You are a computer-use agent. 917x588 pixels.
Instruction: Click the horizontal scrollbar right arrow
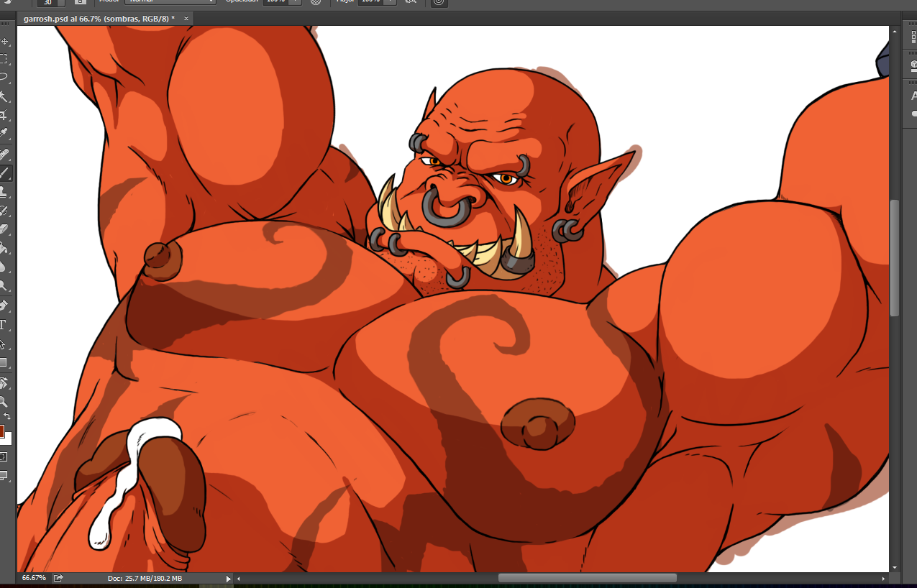point(884,578)
